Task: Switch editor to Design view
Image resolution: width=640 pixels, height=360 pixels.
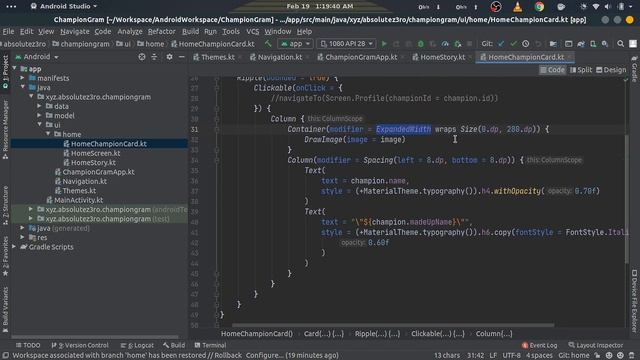Action: click(611, 70)
